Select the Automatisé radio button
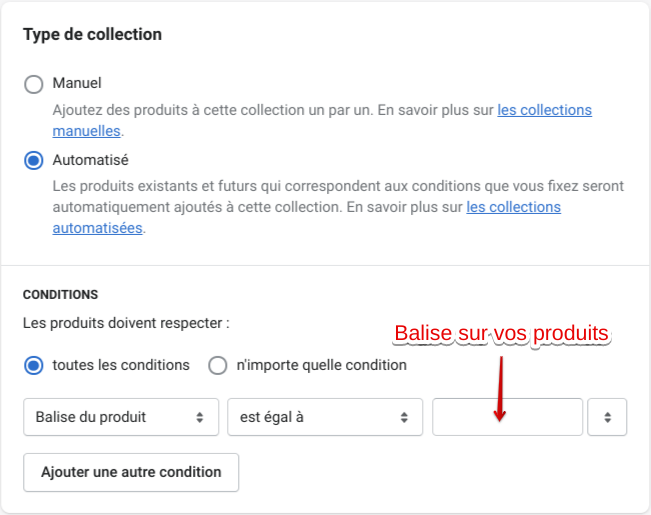 pos(34,160)
